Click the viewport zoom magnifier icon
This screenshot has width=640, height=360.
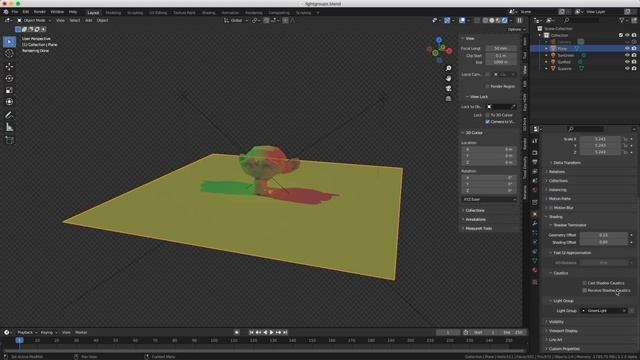coord(449,68)
